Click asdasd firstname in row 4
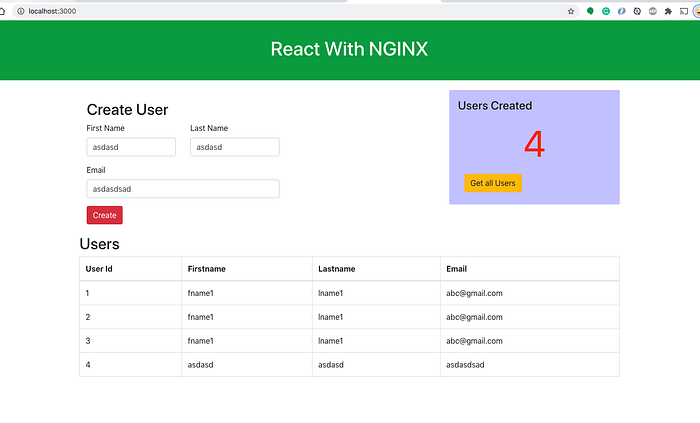 pos(200,365)
